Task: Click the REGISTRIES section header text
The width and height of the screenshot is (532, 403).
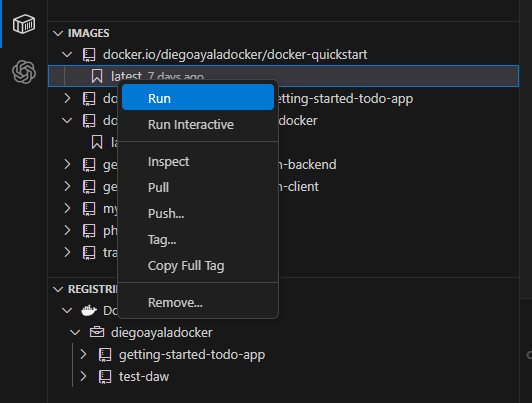Action: [93, 289]
